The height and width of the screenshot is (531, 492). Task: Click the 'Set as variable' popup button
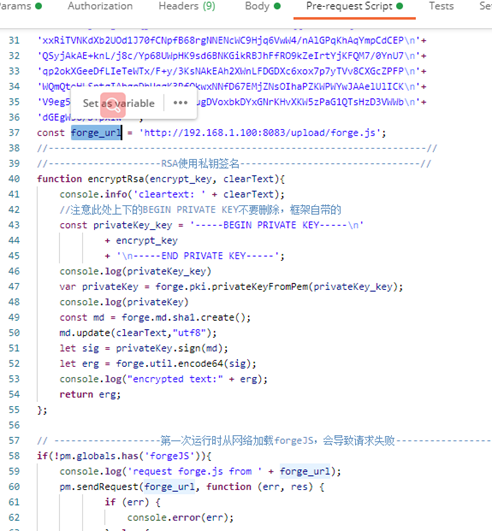119,103
